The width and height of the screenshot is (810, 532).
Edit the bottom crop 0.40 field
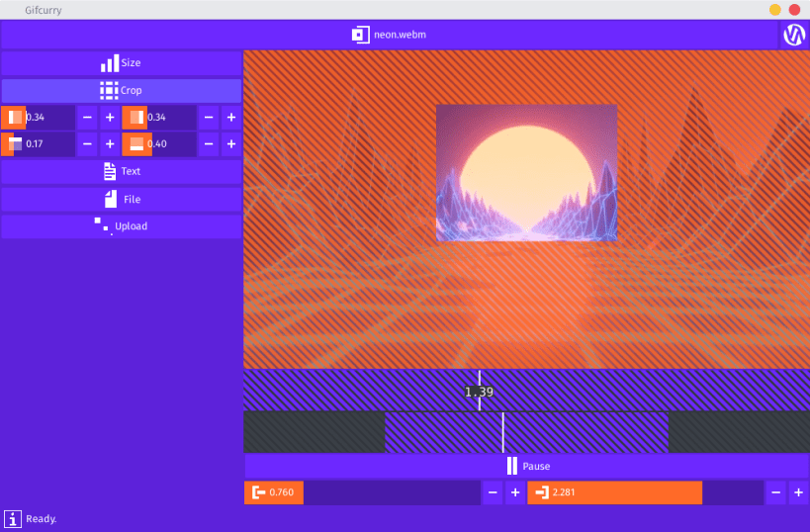point(159,144)
